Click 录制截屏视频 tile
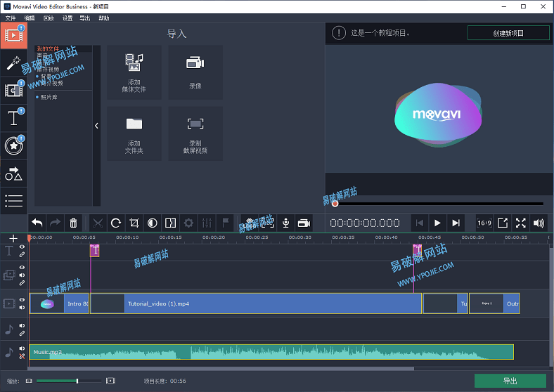This screenshot has height=392, width=554. [195, 134]
